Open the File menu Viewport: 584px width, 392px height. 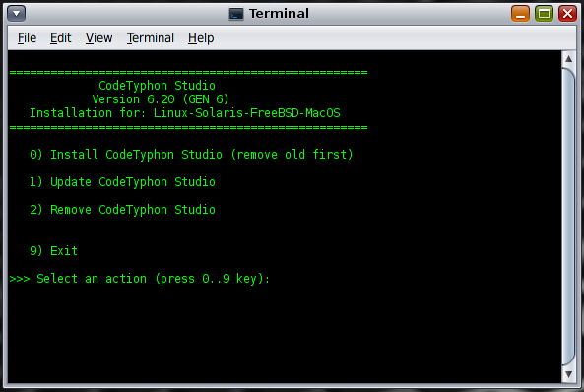tap(27, 38)
